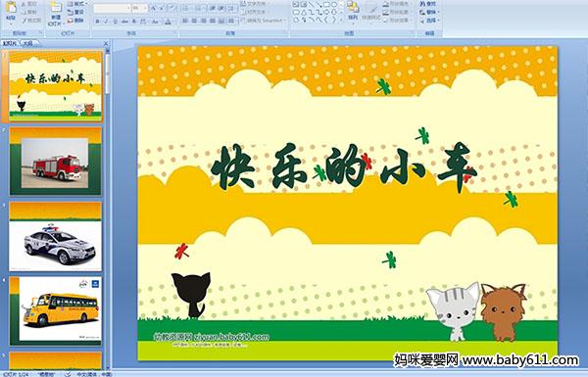Click the Increase Font Size icon
This screenshot has height=377, width=588.
[x=153, y=8]
